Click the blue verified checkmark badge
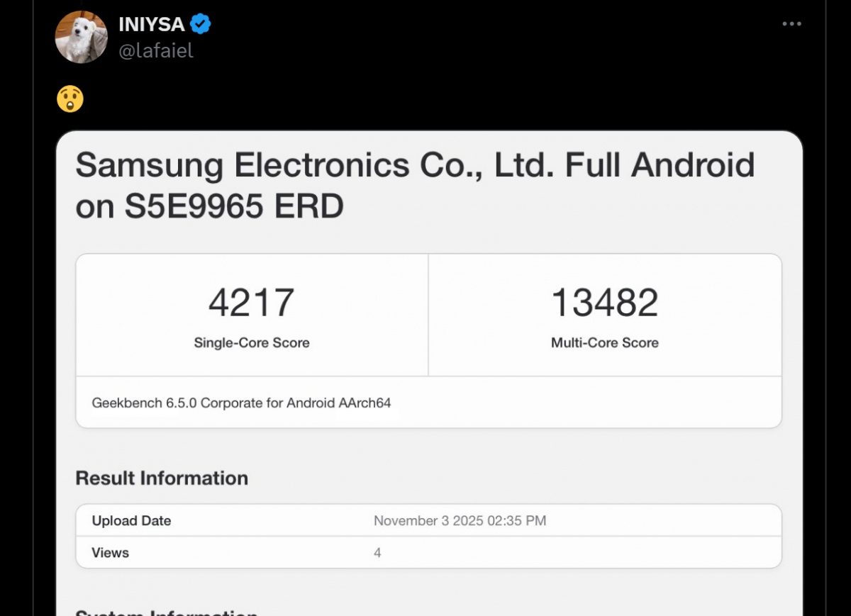This screenshot has width=851, height=616. click(x=201, y=24)
